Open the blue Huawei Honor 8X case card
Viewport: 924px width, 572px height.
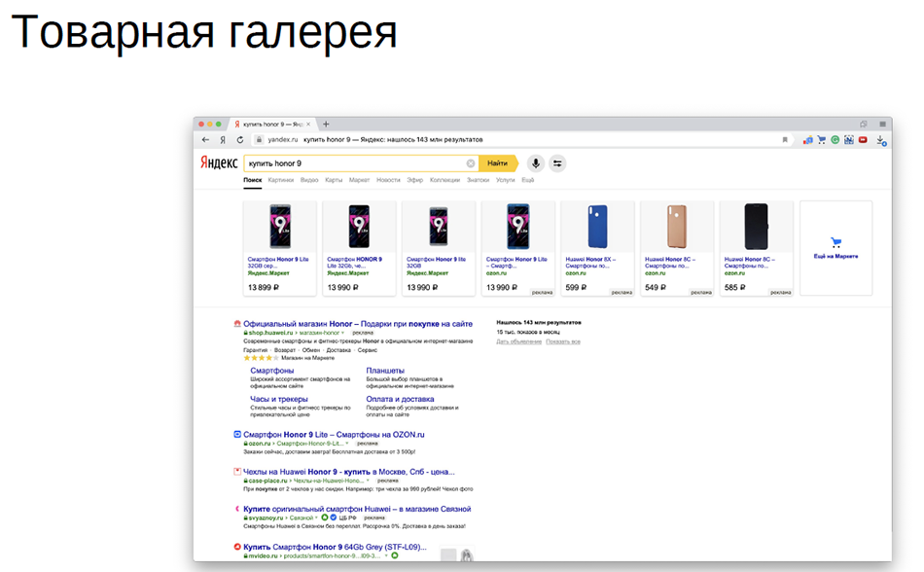pos(597,248)
